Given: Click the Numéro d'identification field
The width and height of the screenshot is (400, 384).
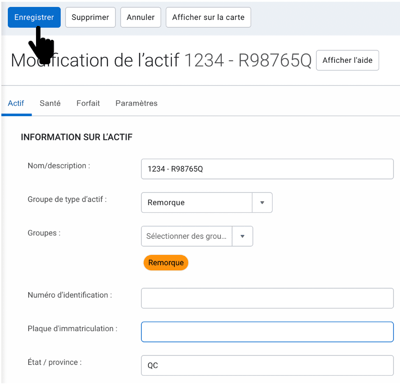Looking at the screenshot, I should 267,298.
